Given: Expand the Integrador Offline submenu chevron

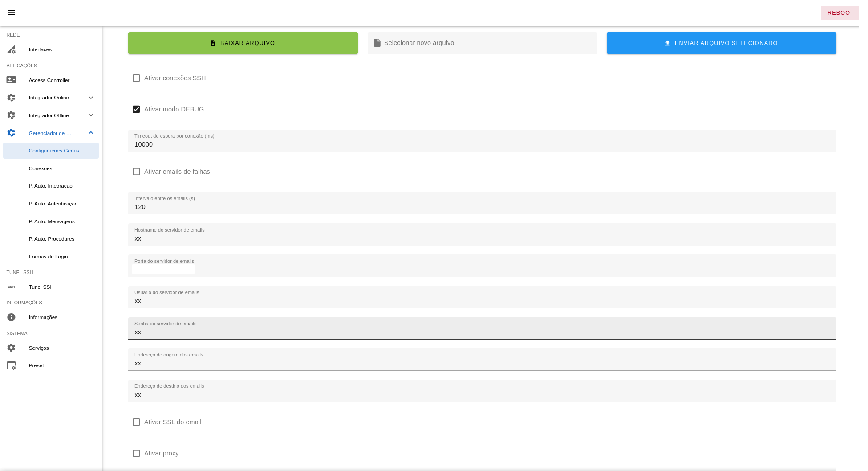Looking at the screenshot, I should pyautogui.click(x=91, y=115).
